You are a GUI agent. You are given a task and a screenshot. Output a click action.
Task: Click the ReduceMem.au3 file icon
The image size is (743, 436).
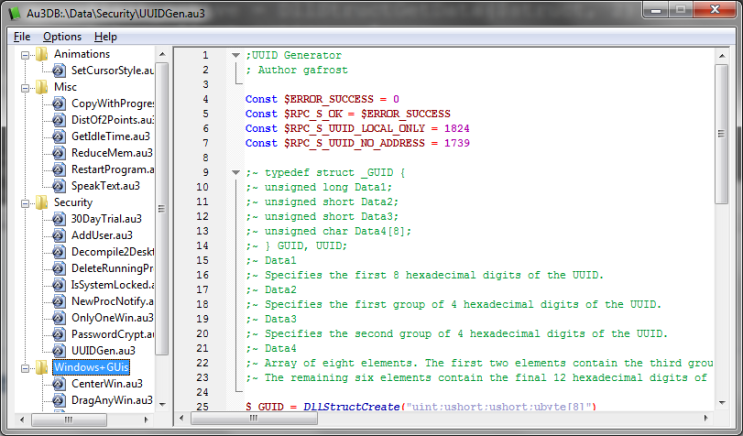[59, 153]
